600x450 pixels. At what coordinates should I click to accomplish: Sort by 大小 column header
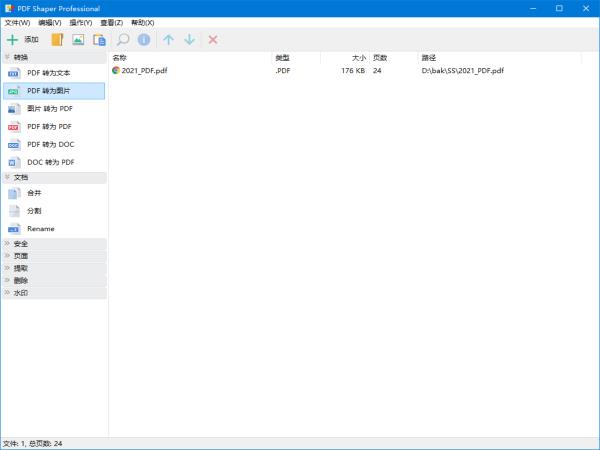pos(345,58)
